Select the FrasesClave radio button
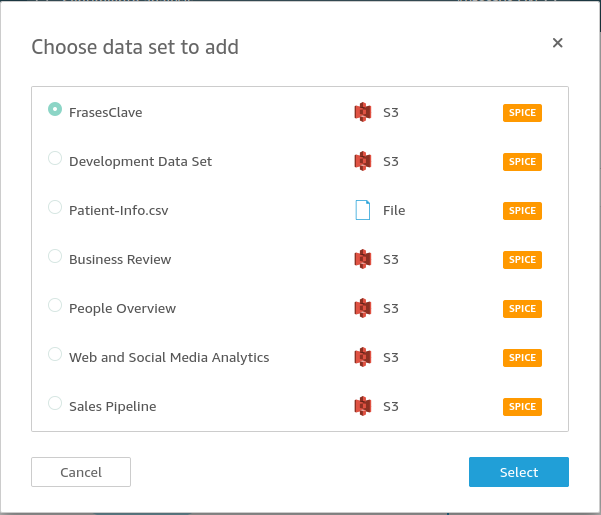The height and width of the screenshot is (515, 601). click(x=55, y=109)
